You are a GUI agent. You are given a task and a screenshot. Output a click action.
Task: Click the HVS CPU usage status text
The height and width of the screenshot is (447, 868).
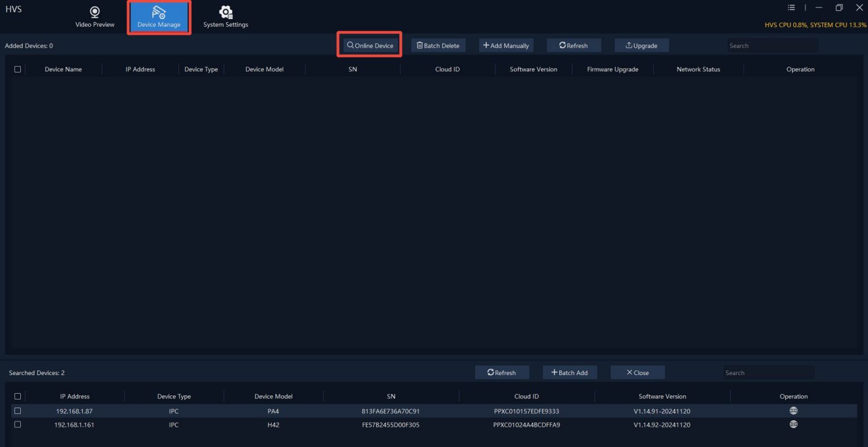tap(816, 25)
